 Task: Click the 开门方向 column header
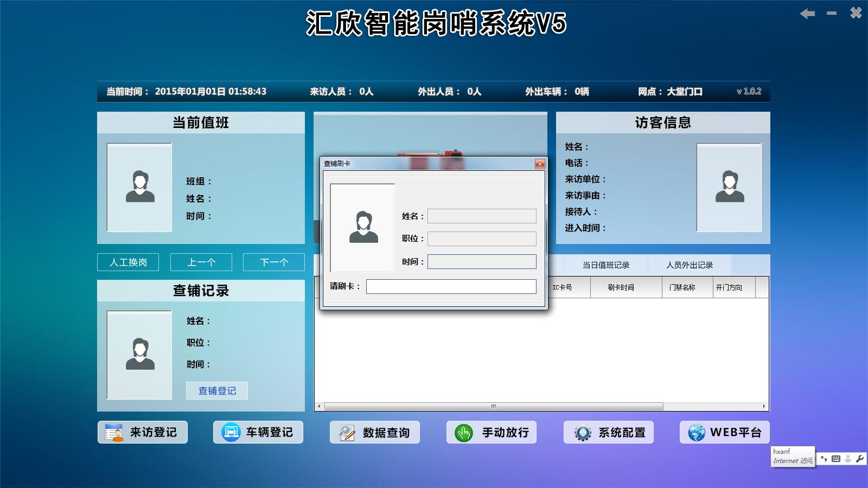(734, 287)
